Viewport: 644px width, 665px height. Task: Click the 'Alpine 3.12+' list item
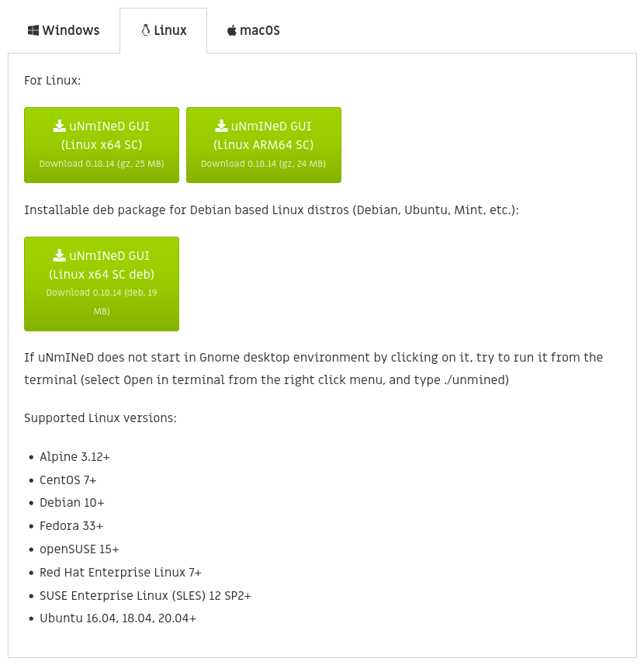pos(74,457)
